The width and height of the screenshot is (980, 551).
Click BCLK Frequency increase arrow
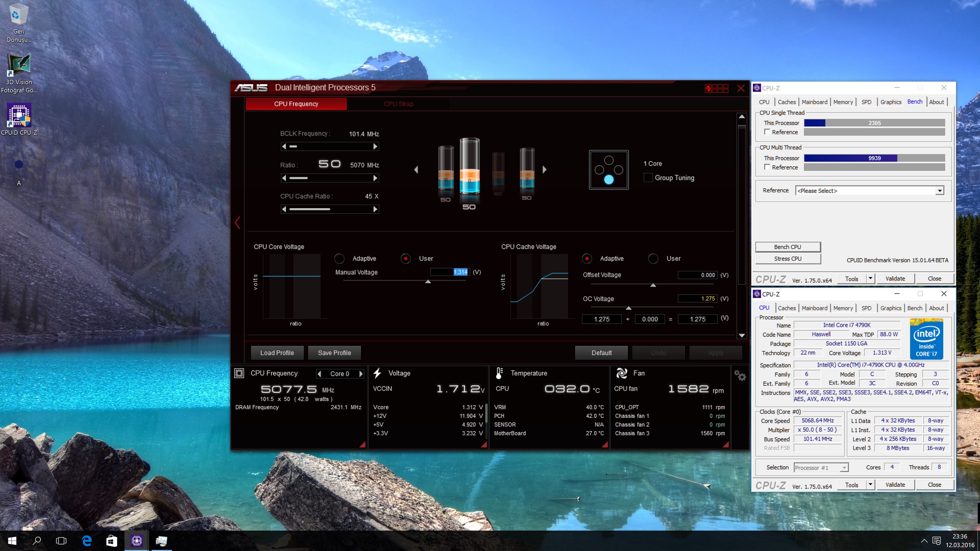click(376, 147)
